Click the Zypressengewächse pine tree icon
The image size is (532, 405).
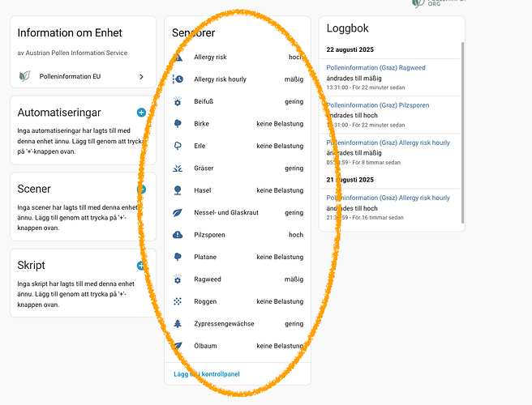(178, 323)
